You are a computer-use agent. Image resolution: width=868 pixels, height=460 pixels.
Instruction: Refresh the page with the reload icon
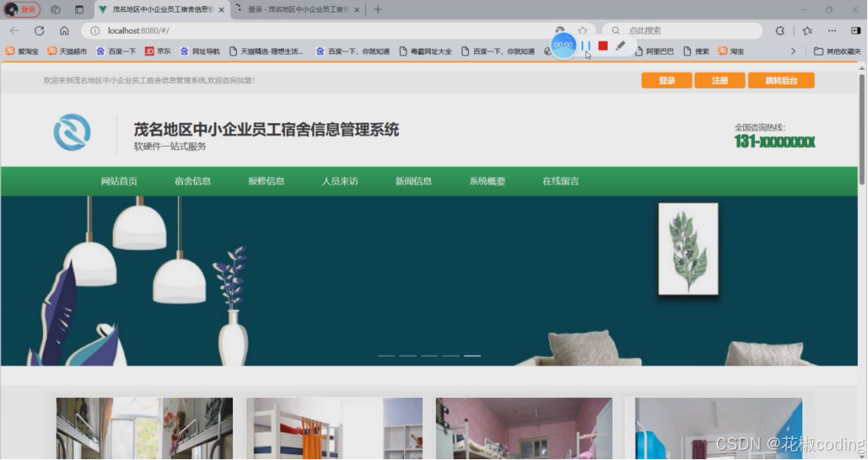(x=39, y=30)
